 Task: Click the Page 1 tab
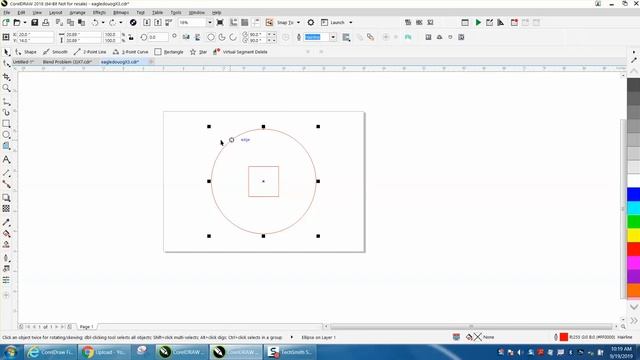[x=87, y=327]
